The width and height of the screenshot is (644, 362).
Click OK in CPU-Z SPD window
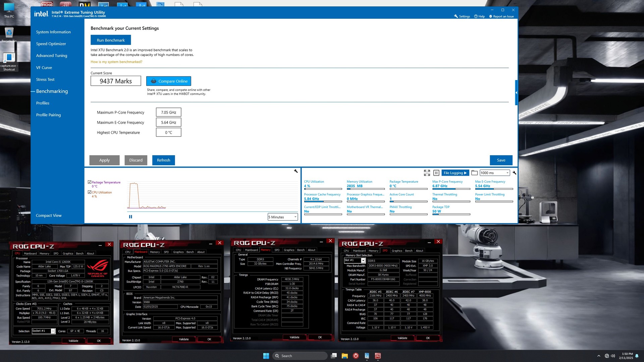click(x=428, y=338)
